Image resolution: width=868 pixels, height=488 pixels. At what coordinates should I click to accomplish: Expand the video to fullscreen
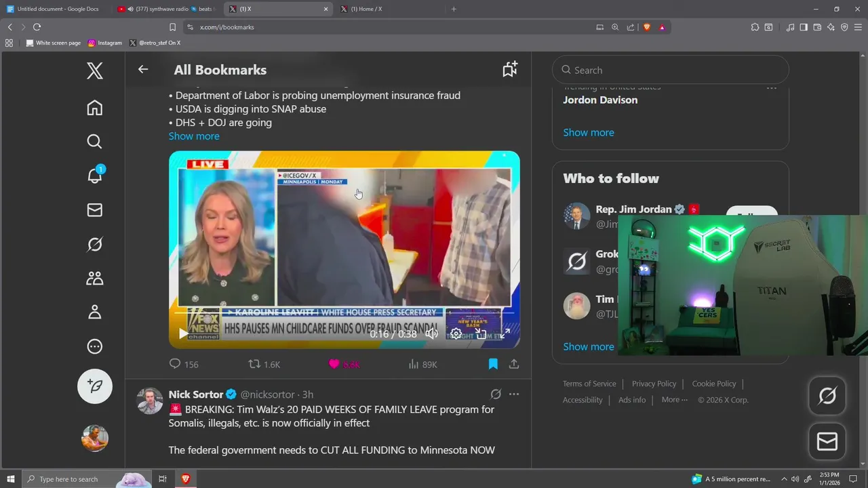(x=505, y=333)
